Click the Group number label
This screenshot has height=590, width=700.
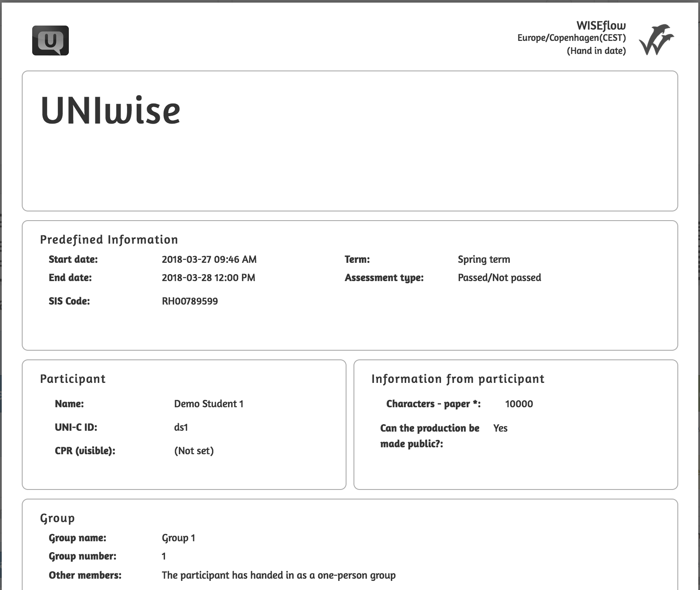click(82, 556)
